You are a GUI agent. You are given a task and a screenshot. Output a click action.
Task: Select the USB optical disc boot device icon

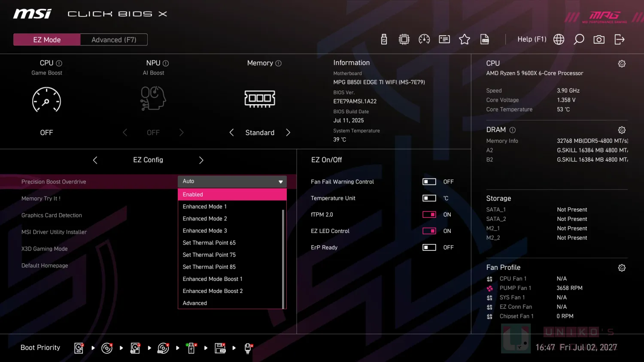[163, 348]
